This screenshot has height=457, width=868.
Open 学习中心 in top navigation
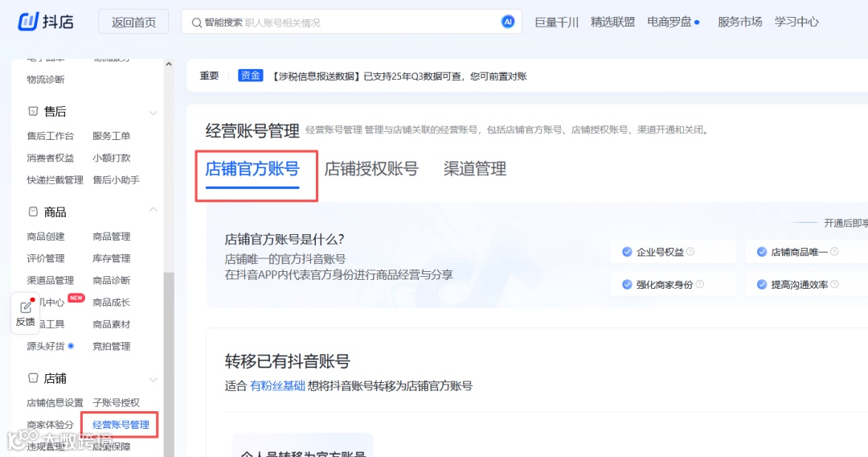796,23
